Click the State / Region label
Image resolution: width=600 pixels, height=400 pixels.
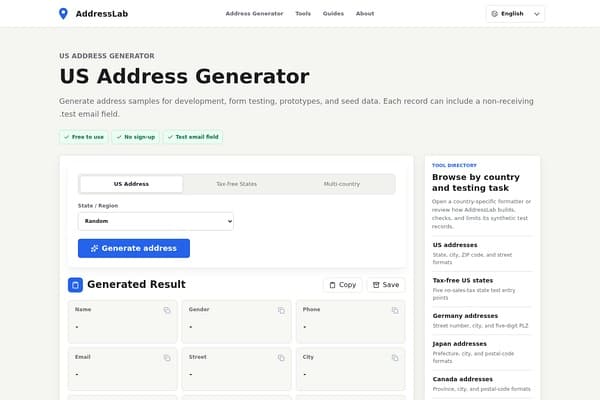[x=98, y=206]
